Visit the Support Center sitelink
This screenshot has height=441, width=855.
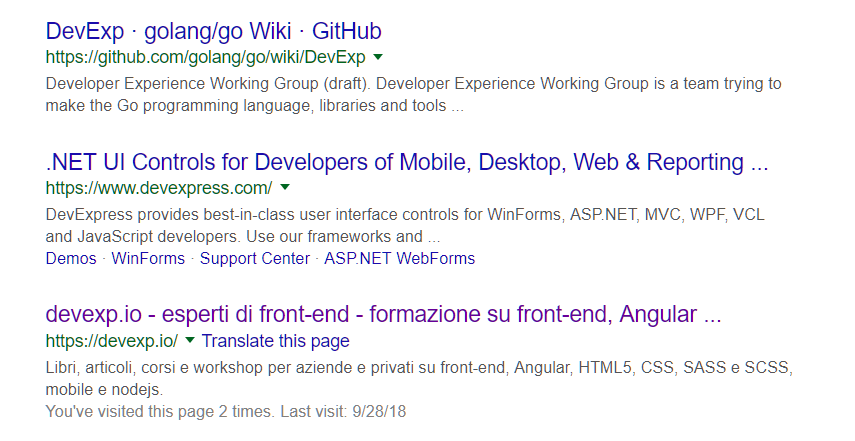[255, 258]
